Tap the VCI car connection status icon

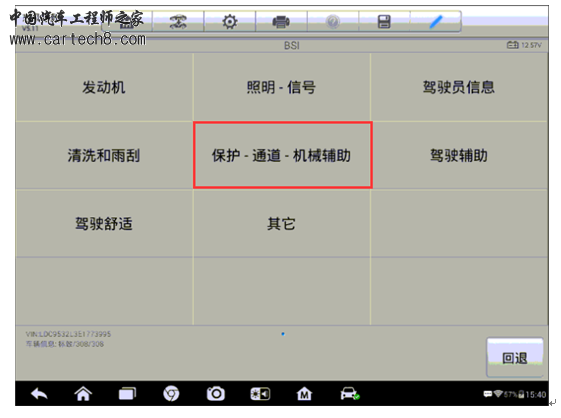point(350,394)
